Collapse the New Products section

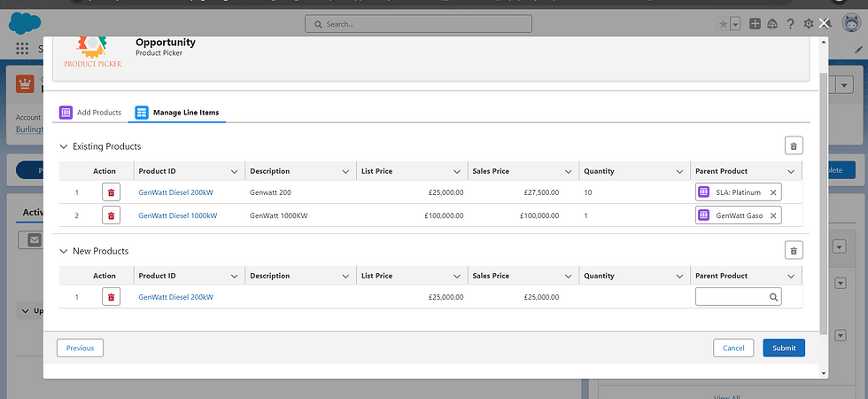click(x=64, y=251)
